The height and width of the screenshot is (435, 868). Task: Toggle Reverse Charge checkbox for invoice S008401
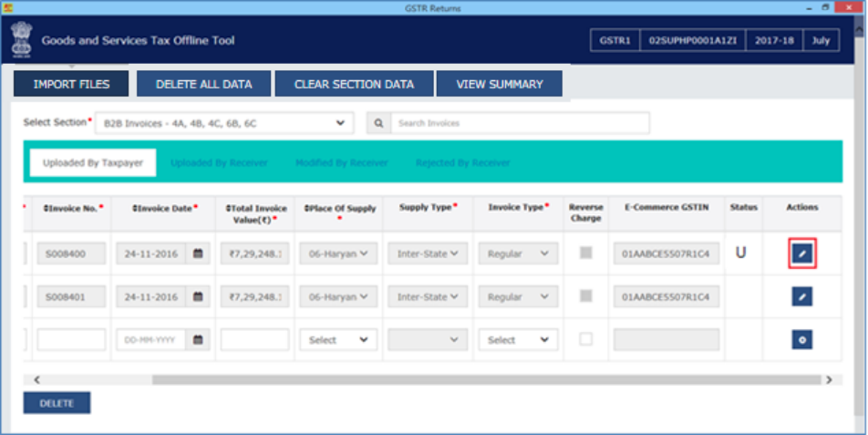pyautogui.click(x=585, y=296)
